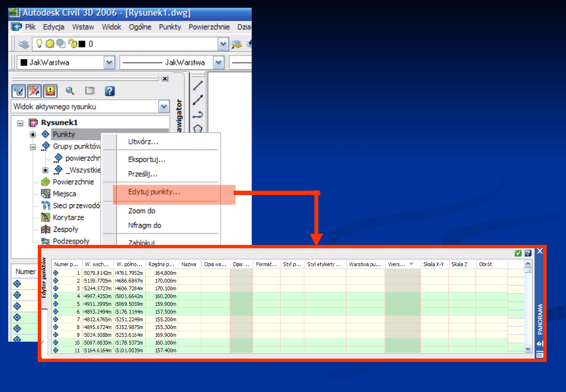Viewport: 566px width, 392px height.
Task: Click the point icon in row 7
Action: click(56, 319)
